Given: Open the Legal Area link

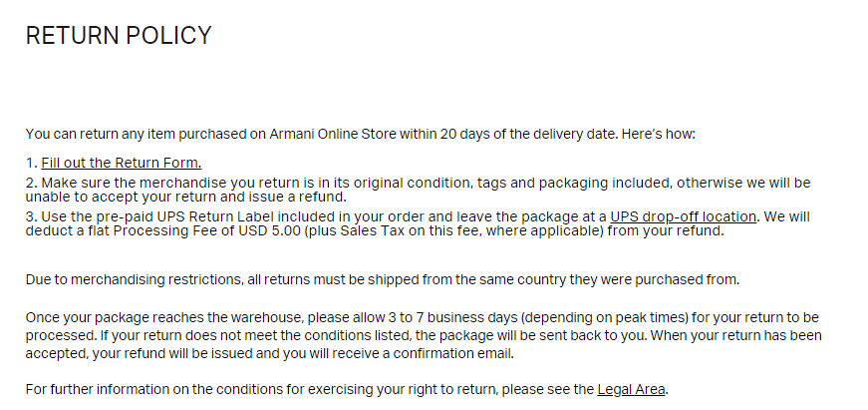Looking at the screenshot, I should coord(631,388).
